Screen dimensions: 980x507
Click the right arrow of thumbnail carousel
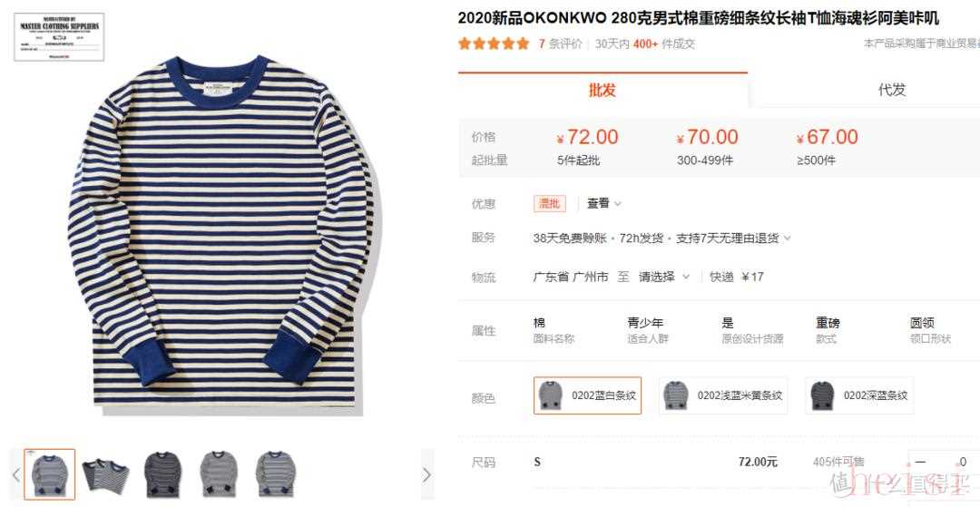(x=426, y=475)
